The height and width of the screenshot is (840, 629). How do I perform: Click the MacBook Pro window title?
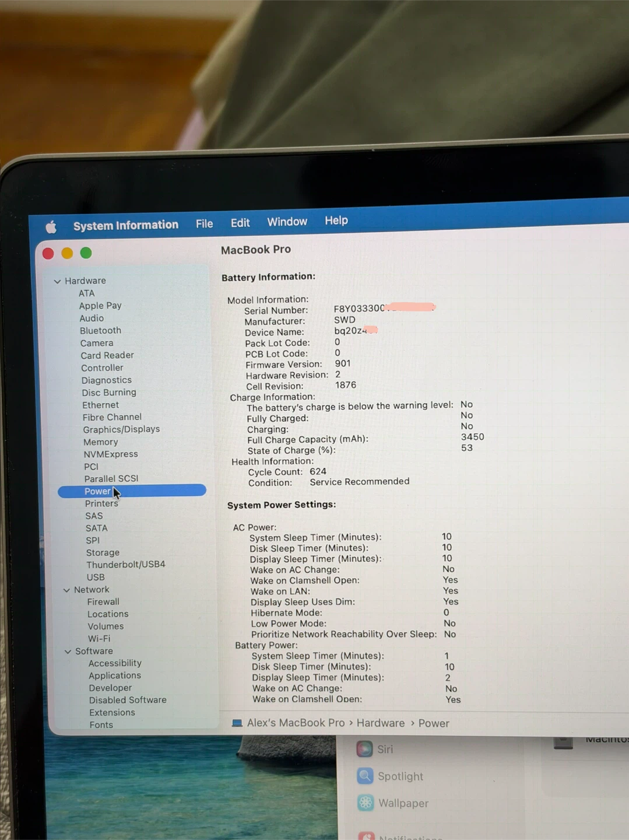255,250
